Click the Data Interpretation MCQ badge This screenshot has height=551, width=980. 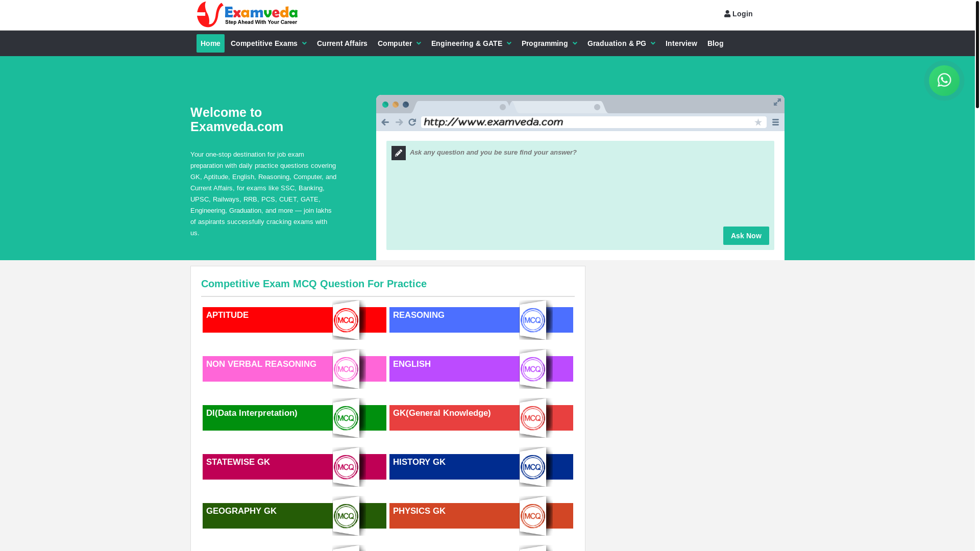click(346, 418)
